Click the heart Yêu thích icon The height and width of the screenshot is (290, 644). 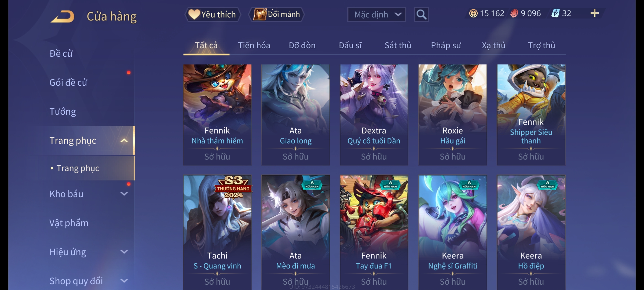pyautogui.click(x=194, y=14)
